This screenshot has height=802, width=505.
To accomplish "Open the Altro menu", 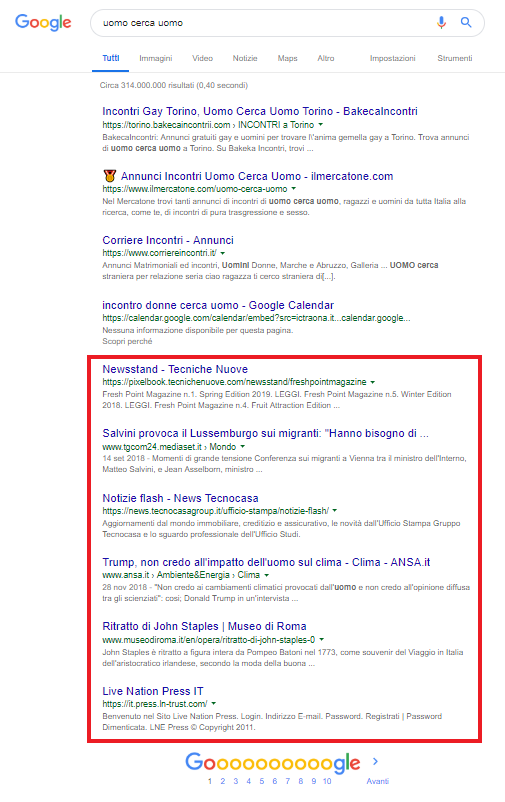I will point(325,58).
